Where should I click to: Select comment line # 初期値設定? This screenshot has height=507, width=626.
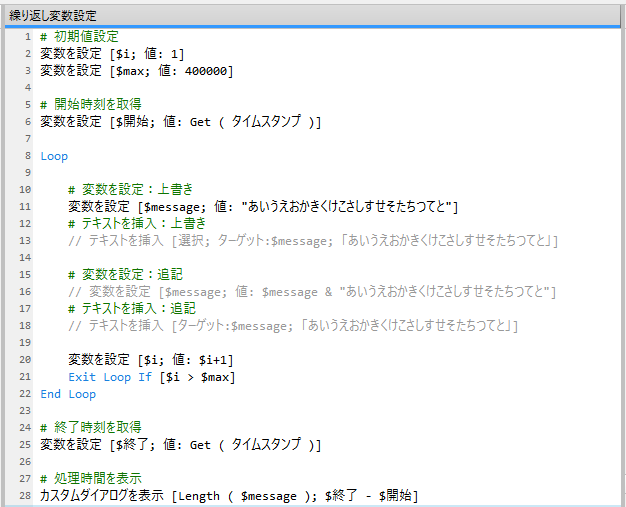tap(79, 37)
